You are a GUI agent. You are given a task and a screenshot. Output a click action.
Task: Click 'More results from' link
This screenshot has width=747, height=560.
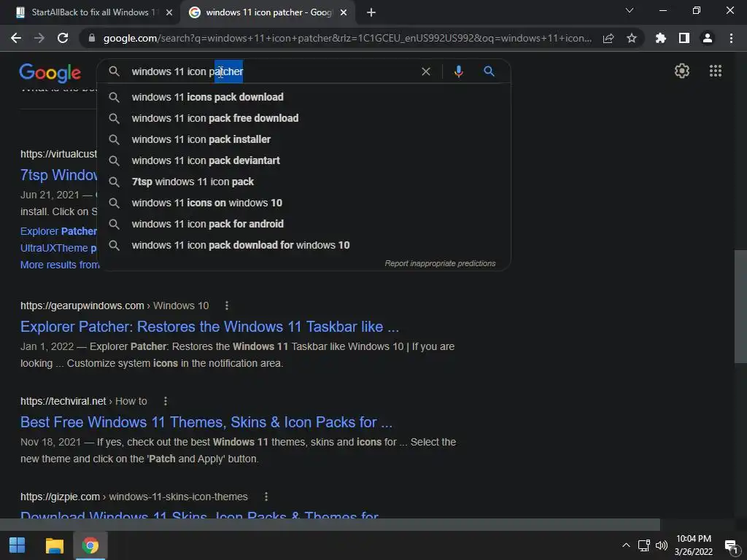tap(60, 265)
